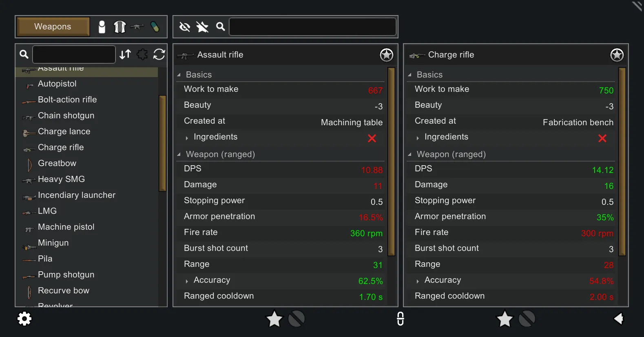644x337 pixels.
Task: Switch to the pawn category icon
Action: (x=102, y=27)
